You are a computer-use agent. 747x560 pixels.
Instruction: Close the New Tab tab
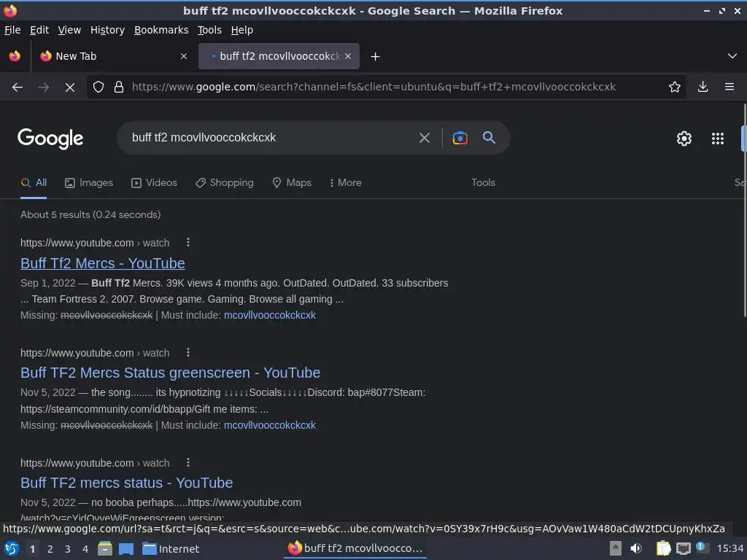coord(183,56)
